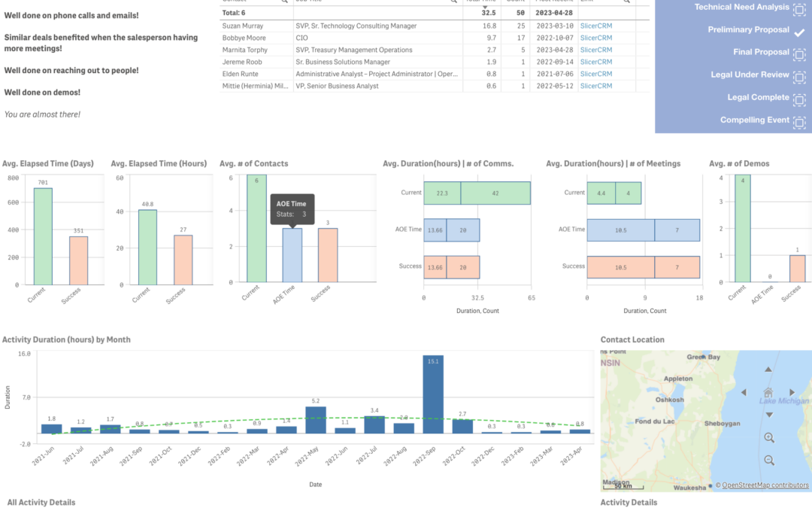Open search icon in the Link column header
The height and width of the screenshot is (508, 812).
pyautogui.click(x=628, y=2)
